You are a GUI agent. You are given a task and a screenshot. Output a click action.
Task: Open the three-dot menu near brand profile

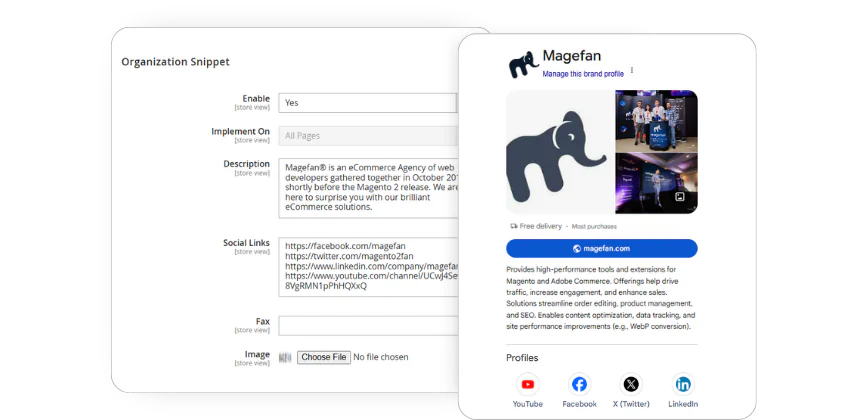click(x=632, y=70)
